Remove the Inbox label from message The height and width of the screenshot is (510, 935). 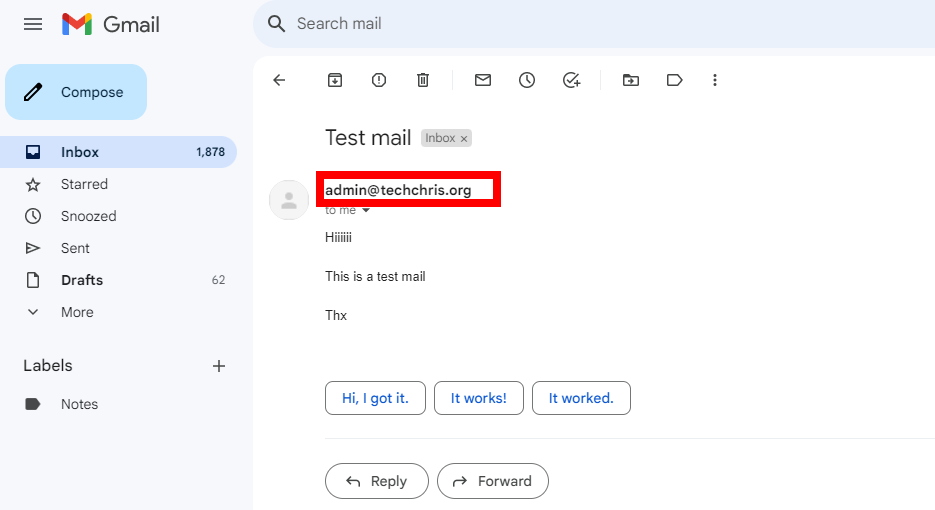[464, 139]
